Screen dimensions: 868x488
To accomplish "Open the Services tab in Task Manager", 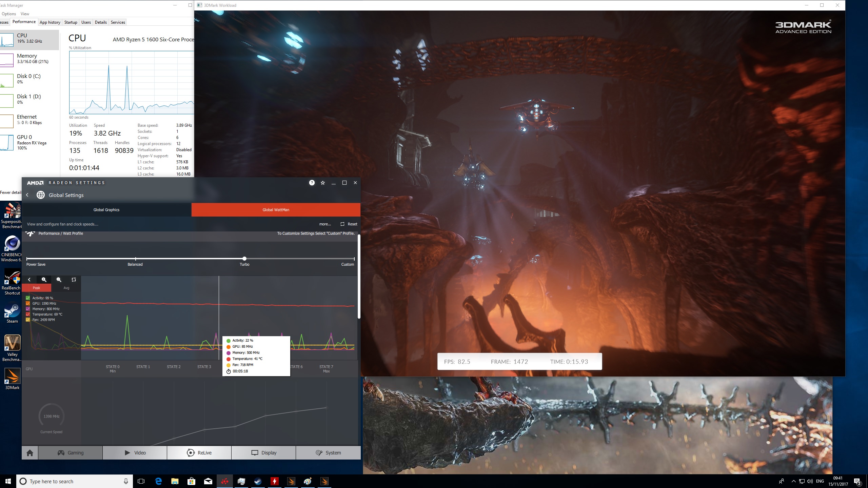I will click(118, 22).
